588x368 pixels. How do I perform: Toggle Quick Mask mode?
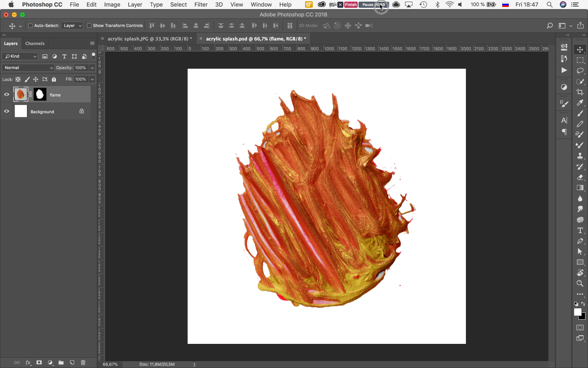coord(580,328)
